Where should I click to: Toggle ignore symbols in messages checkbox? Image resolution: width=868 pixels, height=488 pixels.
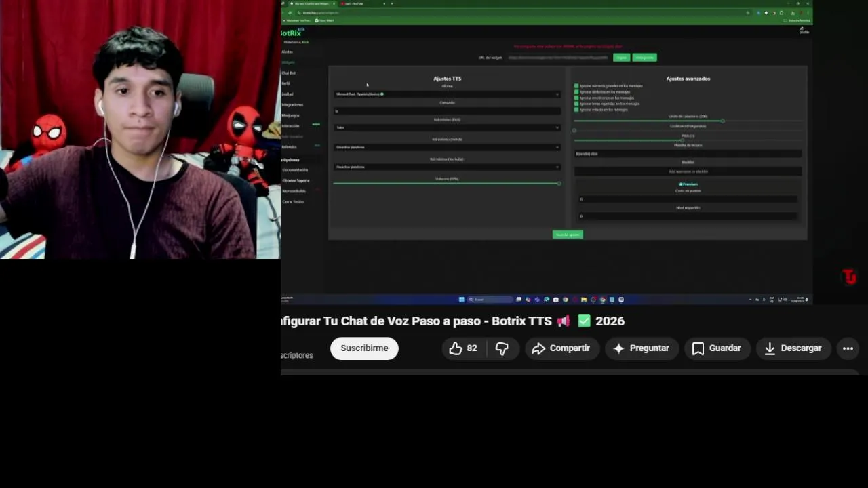(576, 92)
